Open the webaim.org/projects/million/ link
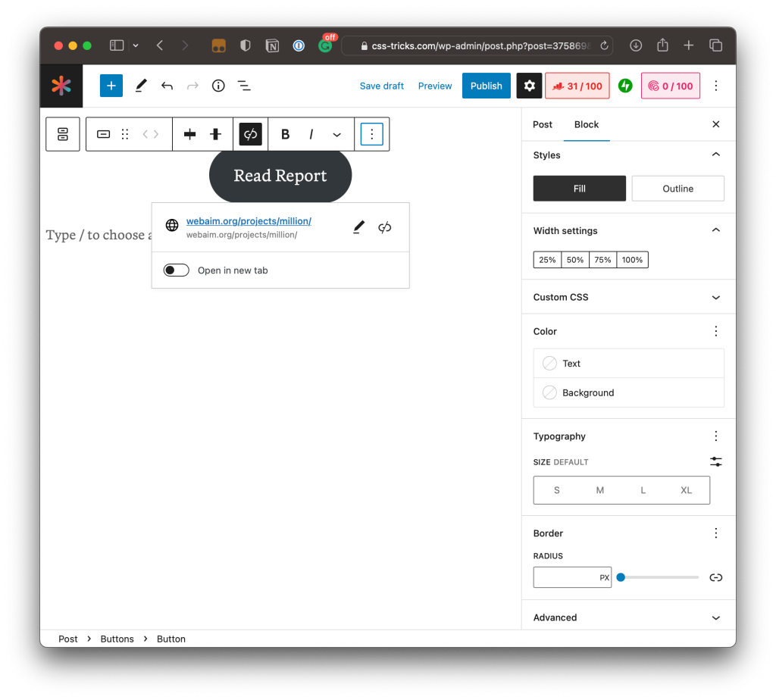 [x=249, y=221]
